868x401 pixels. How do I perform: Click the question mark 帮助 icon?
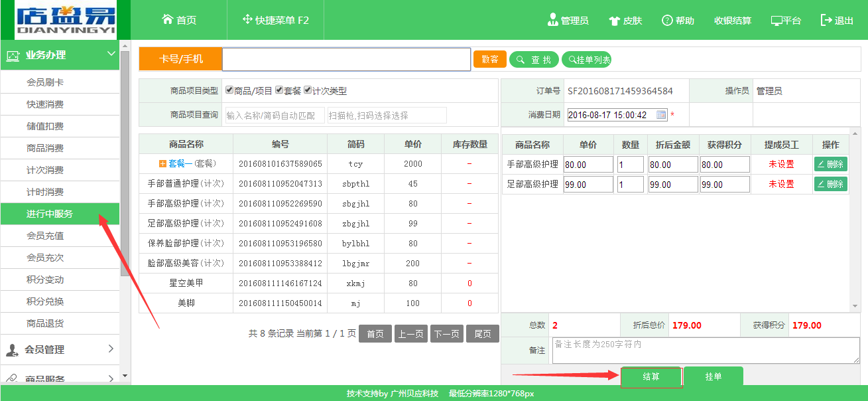point(667,21)
